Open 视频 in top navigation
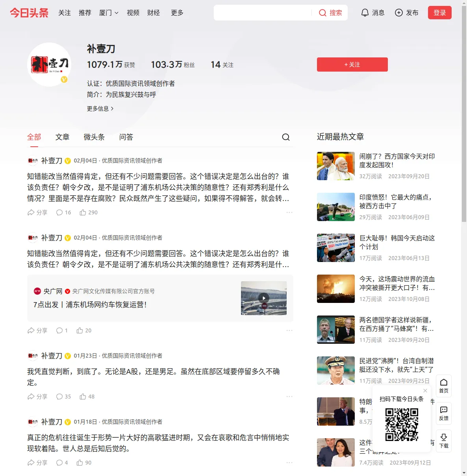The image size is (467, 476). pos(133,13)
